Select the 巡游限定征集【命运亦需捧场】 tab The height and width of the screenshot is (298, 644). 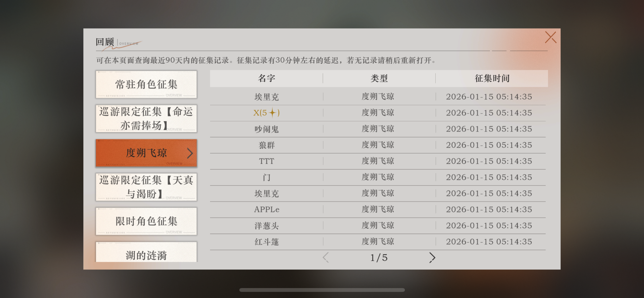pos(146,119)
